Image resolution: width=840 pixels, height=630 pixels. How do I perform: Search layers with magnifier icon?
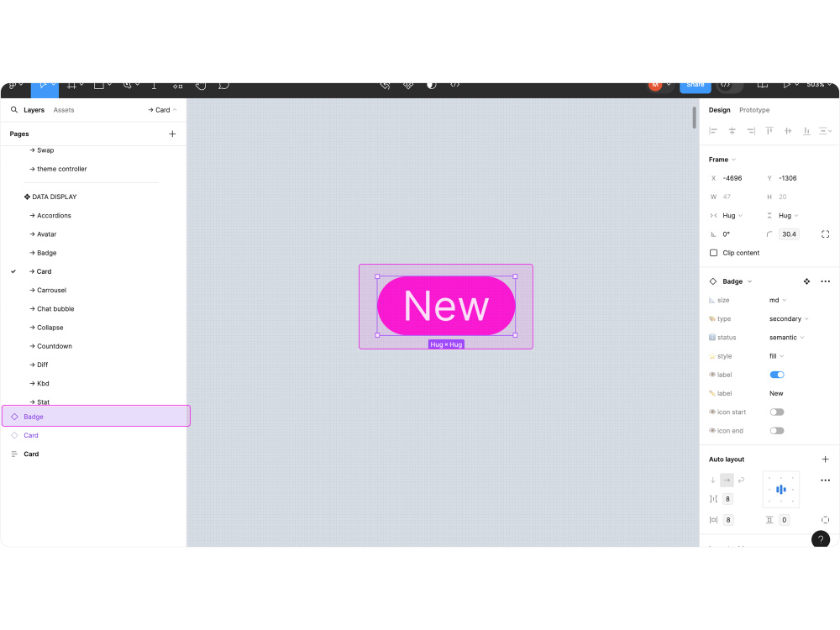[x=14, y=110]
